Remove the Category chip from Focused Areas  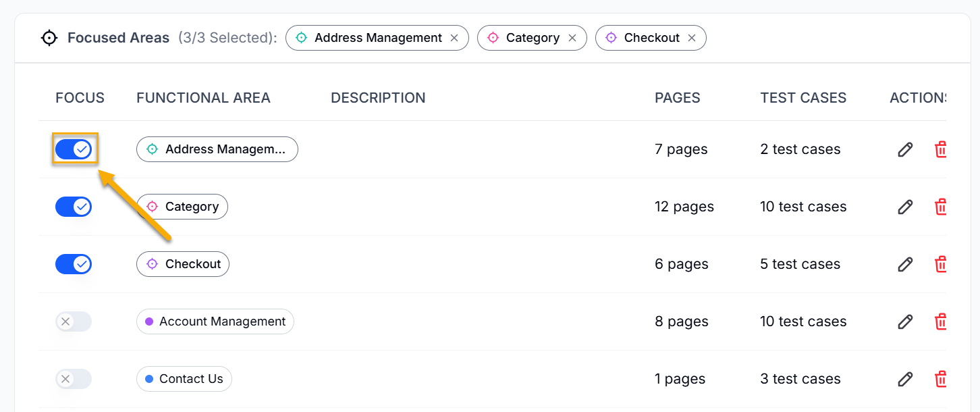pyautogui.click(x=572, y=38)
